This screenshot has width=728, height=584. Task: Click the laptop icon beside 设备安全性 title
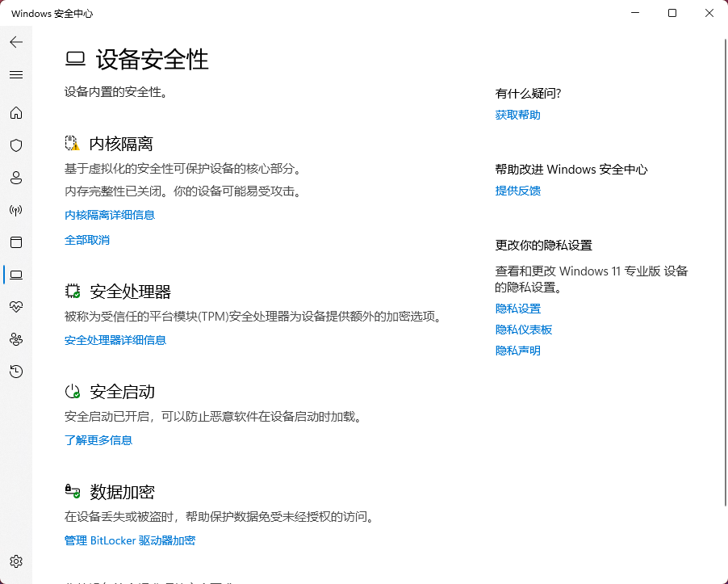click(x=75, y=59)
